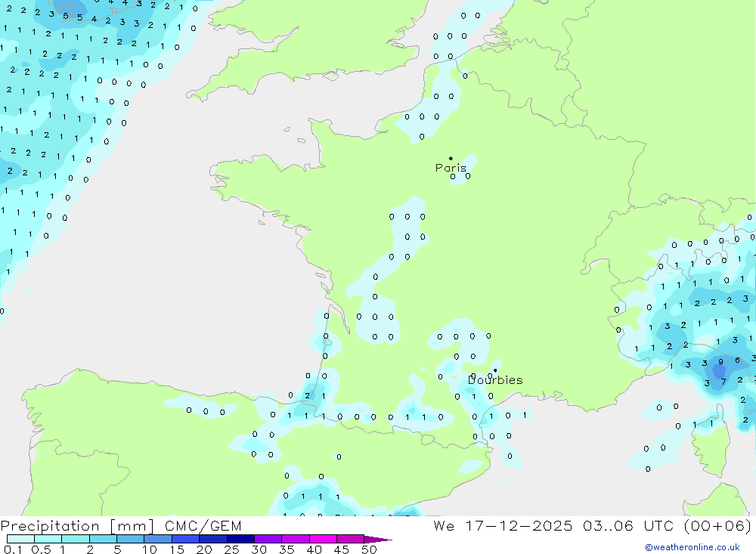Click the legend label '45'
The width and height of the screenshot is (756, 554).
click(x=342, y=549)
